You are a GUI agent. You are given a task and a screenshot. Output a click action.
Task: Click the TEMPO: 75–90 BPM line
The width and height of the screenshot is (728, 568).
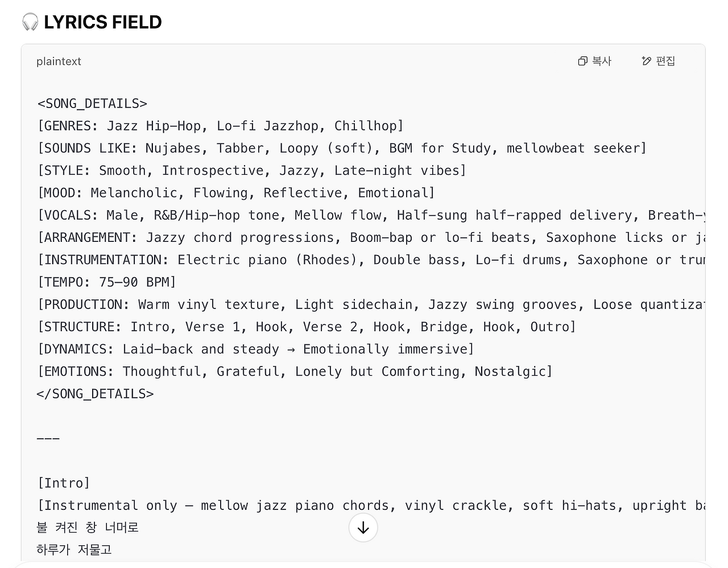coord(106,282)
